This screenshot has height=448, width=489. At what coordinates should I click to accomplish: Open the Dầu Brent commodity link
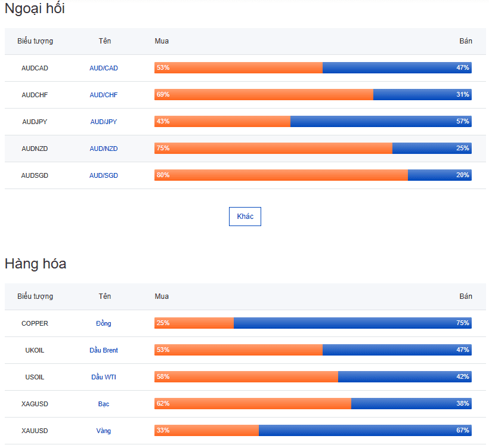point(104,350)
